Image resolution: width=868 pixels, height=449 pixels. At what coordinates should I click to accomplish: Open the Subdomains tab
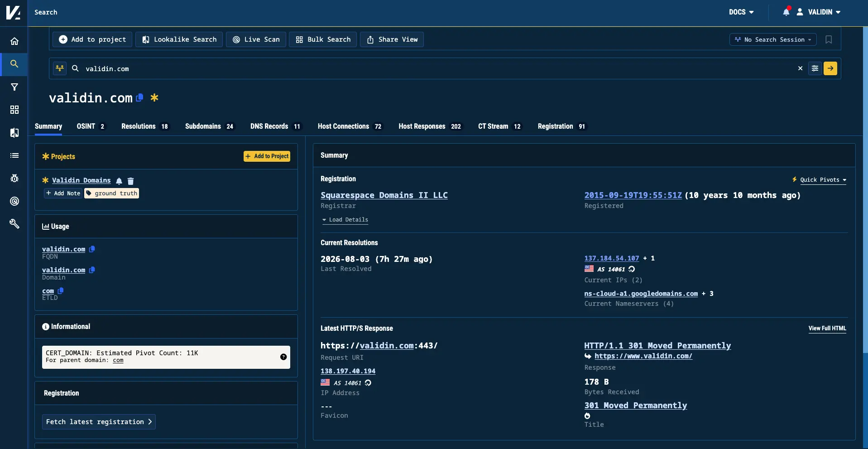(x=209, y=126)
